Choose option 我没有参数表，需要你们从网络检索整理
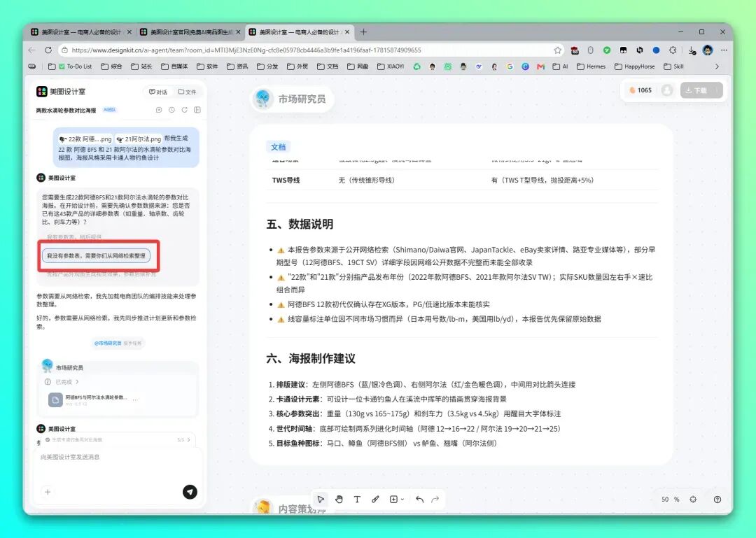The height and width of the screenshot is (538, 756). [x=97, y=255]
